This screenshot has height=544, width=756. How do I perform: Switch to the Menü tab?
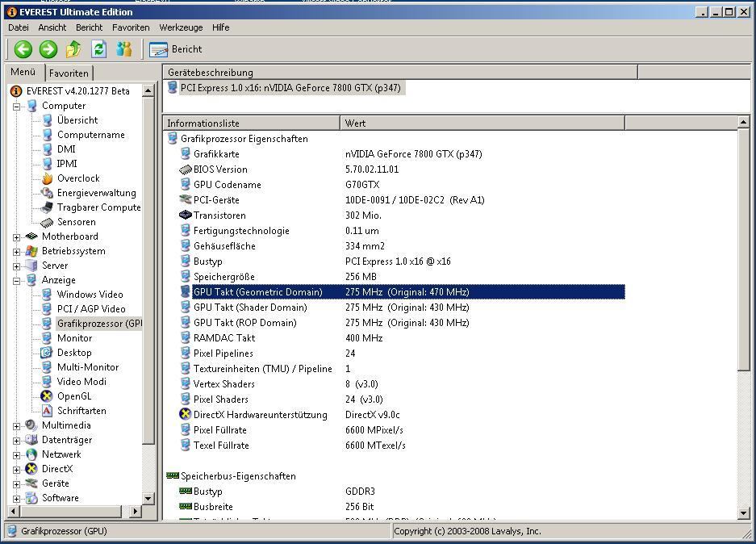23,72
